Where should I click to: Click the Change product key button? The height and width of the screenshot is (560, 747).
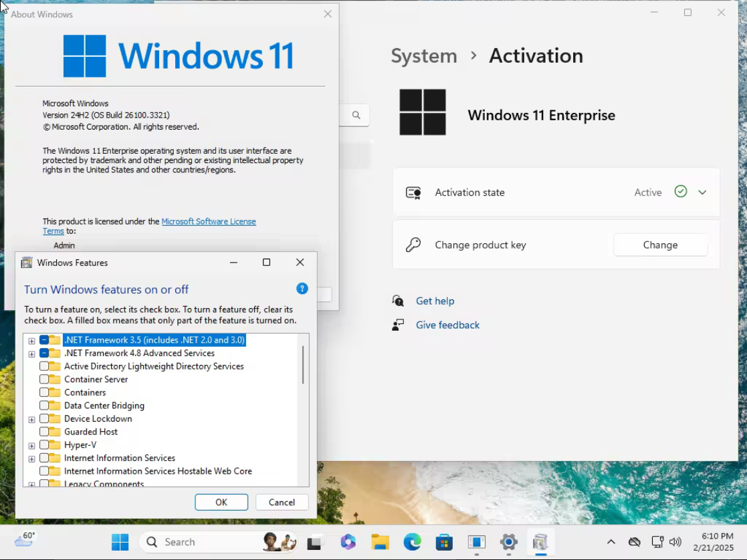pos(660,245)
